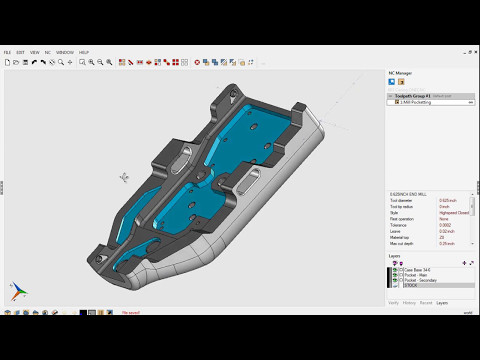This screenshot has height=360, width=480.
Task: Toggle visibility eye of Pocket - Secondary layer
Action: pos(395,280)
